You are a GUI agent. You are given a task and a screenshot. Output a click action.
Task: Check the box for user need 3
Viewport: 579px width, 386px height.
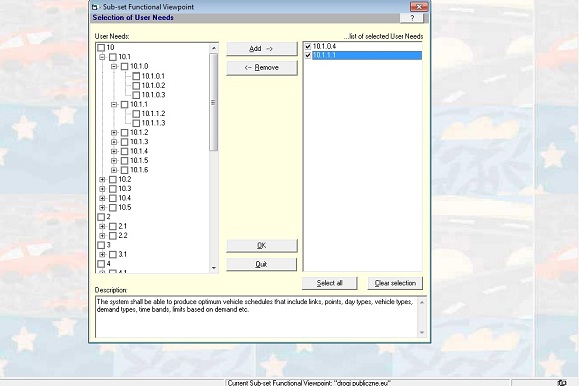(x=101, y=245)
